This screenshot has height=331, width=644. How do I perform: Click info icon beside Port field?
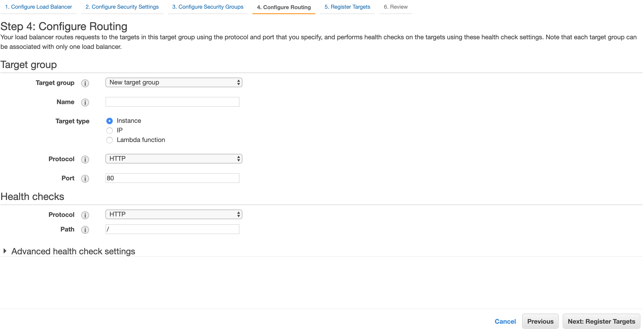[85, 179]
